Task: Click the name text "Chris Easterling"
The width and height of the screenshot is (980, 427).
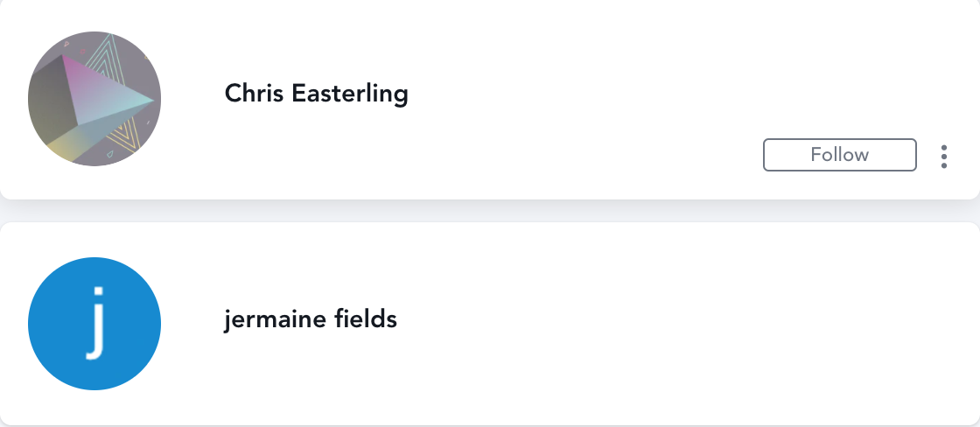Action: 316,94
